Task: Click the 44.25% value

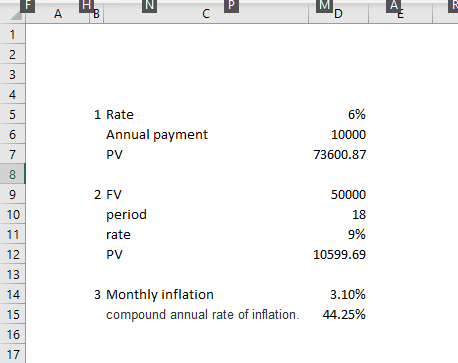Action: click(x=344, y=315)
